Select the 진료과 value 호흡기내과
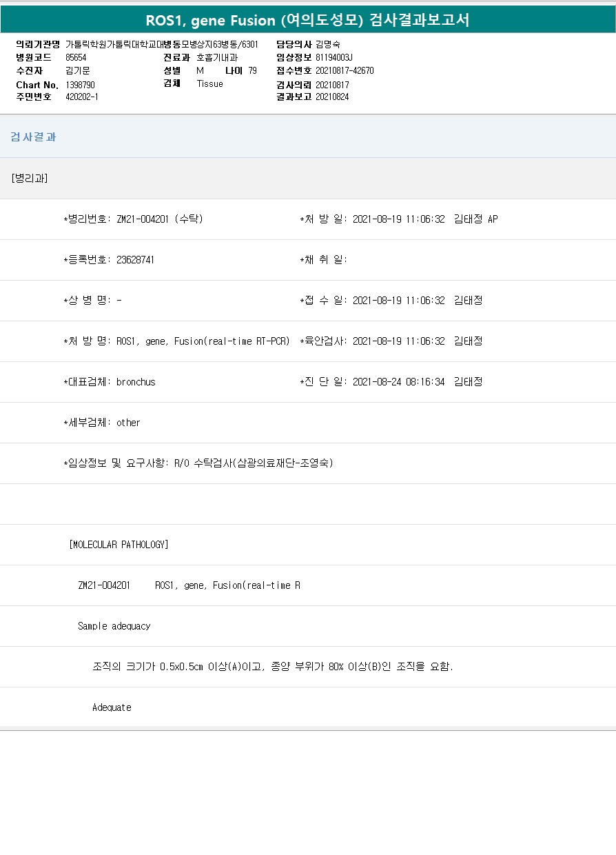This screenshot has width=616, height=855. click(x=217, y=57)
